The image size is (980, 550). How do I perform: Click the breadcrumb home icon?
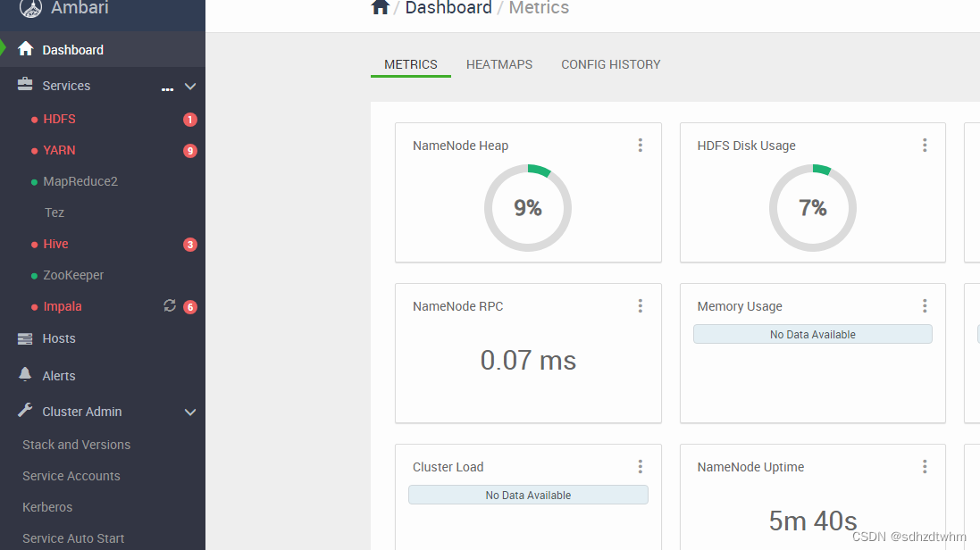tap(380, 7)
